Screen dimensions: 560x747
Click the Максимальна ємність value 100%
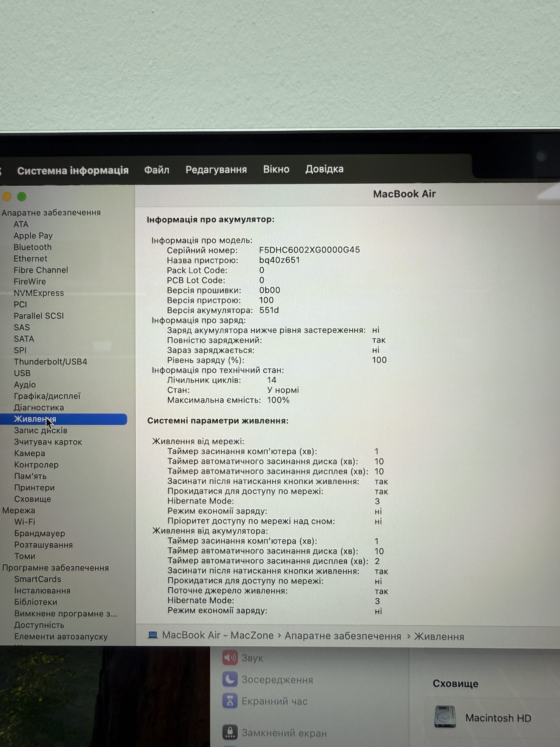[x=279, y=400]
